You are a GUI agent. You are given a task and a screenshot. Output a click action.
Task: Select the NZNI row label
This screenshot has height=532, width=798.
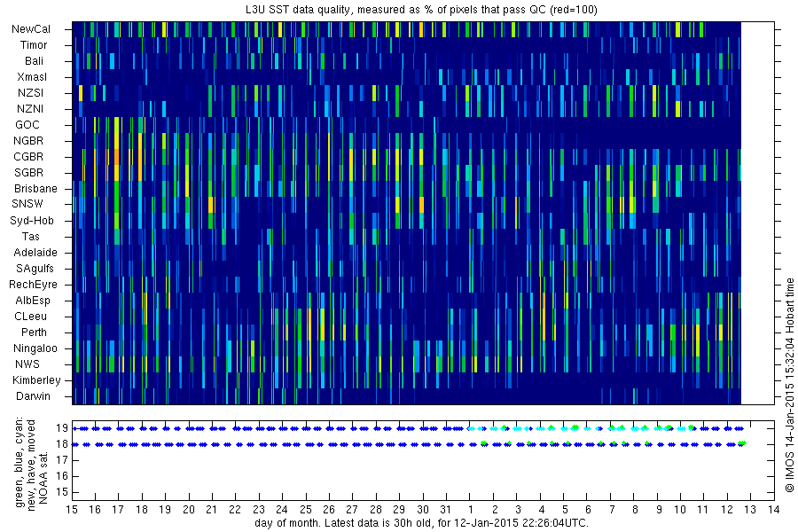click(30, 108)
